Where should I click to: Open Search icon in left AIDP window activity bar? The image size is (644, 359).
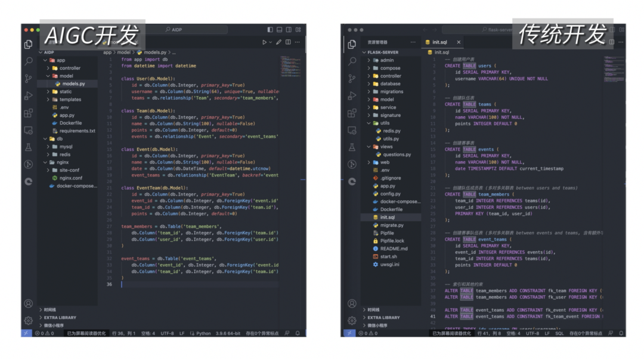coord(29,61)
